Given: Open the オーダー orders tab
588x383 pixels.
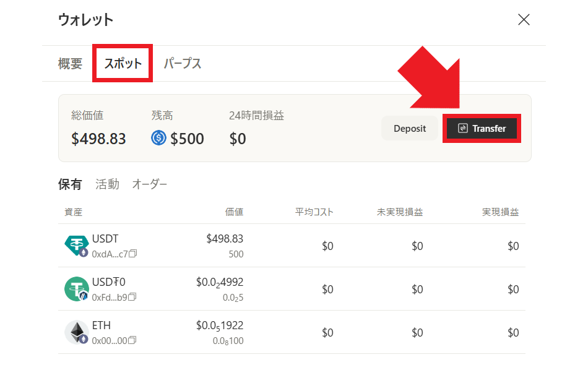Looking at the screenshot, I should pos(149,184).
